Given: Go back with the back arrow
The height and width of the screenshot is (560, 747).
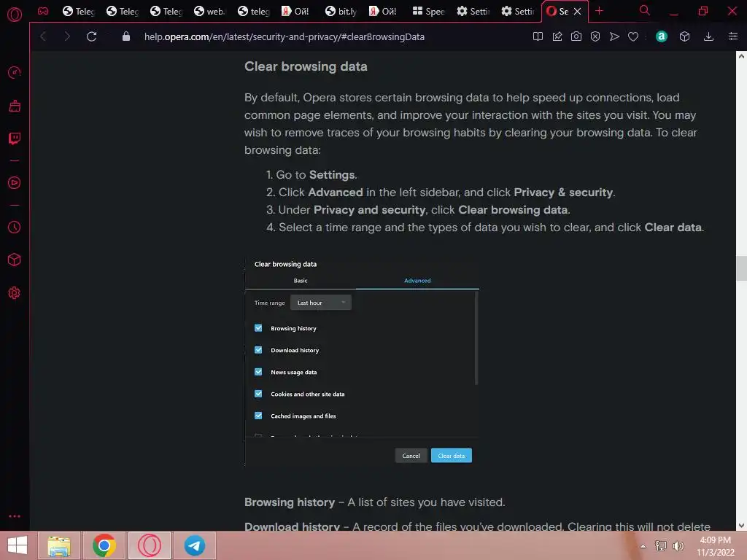Looking at the screenshot, I should (43, 36).
